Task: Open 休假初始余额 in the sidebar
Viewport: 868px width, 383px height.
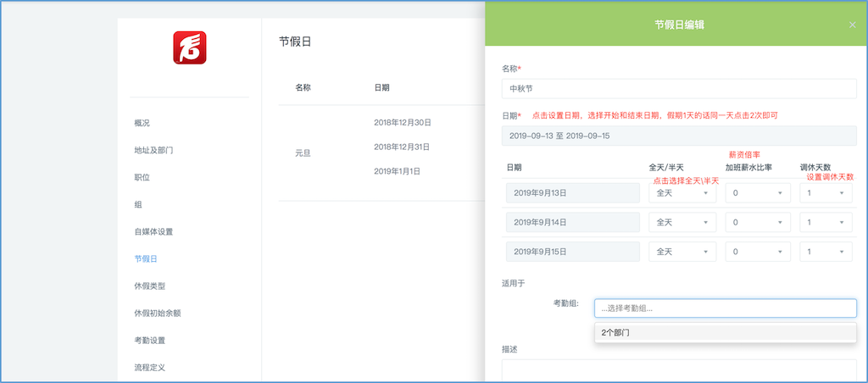Action: click(x=157, y=313)
